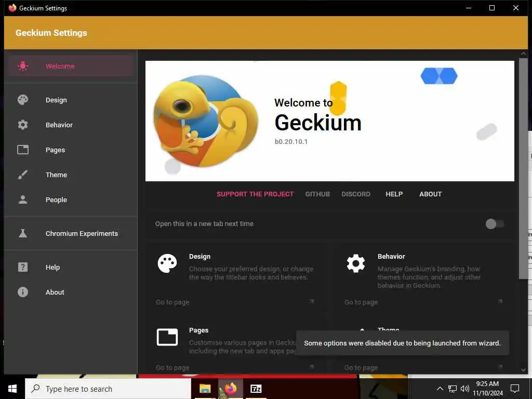
Task: Click the vertical scrollbar thumb
Action: click(524, 169)
